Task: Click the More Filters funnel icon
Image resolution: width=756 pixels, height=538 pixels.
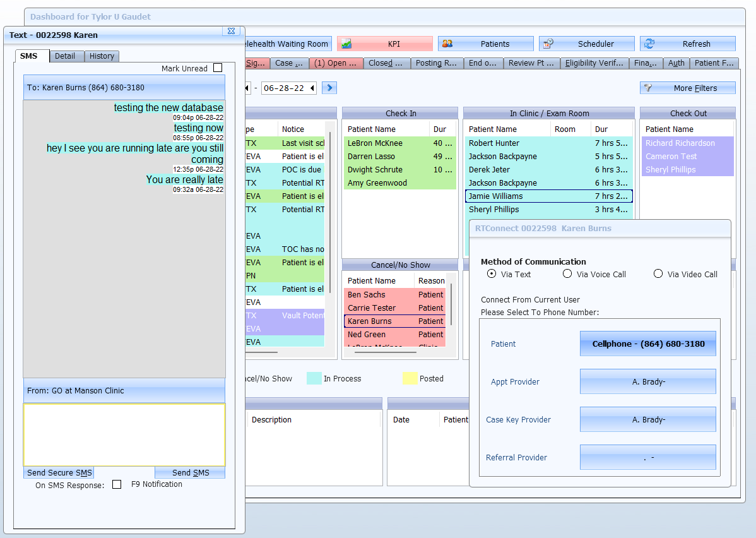Action: tap(648, 88)
